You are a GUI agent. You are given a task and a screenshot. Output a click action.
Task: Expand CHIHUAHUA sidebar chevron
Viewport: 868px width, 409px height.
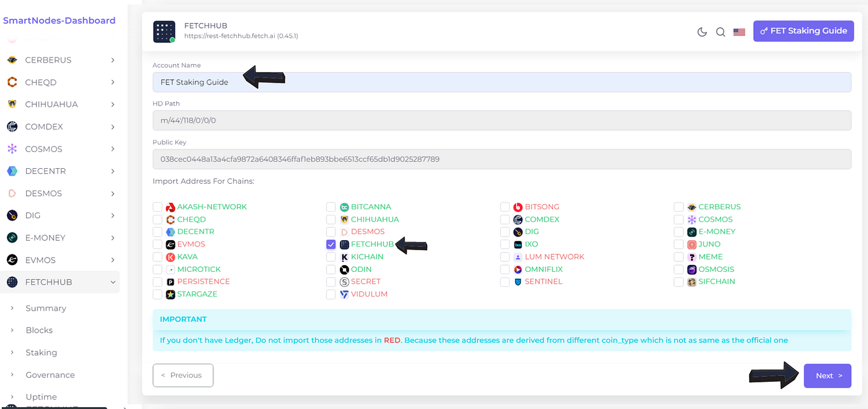click(x=113, y=104)
